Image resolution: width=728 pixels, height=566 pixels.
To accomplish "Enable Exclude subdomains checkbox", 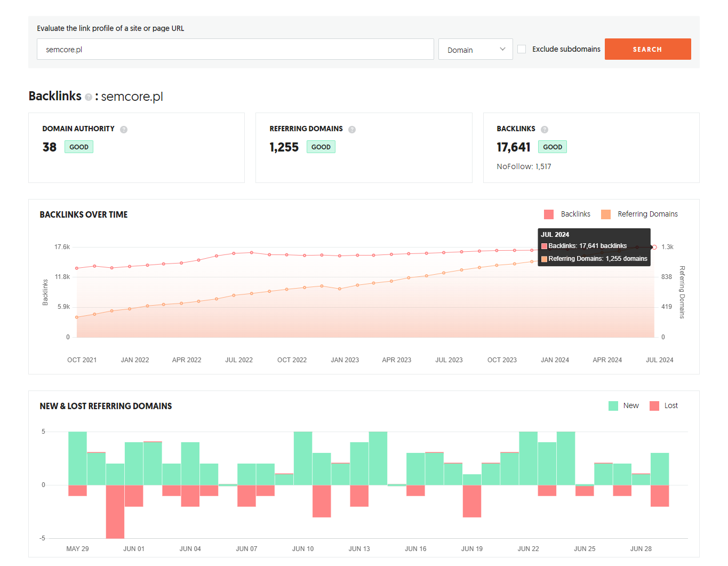I will coord(522,49).
